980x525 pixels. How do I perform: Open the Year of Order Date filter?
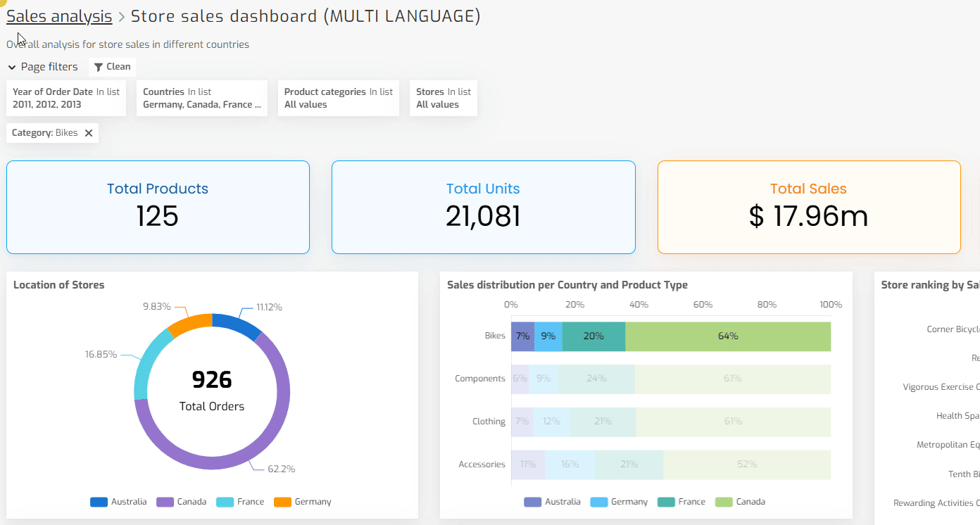(66, 98)
